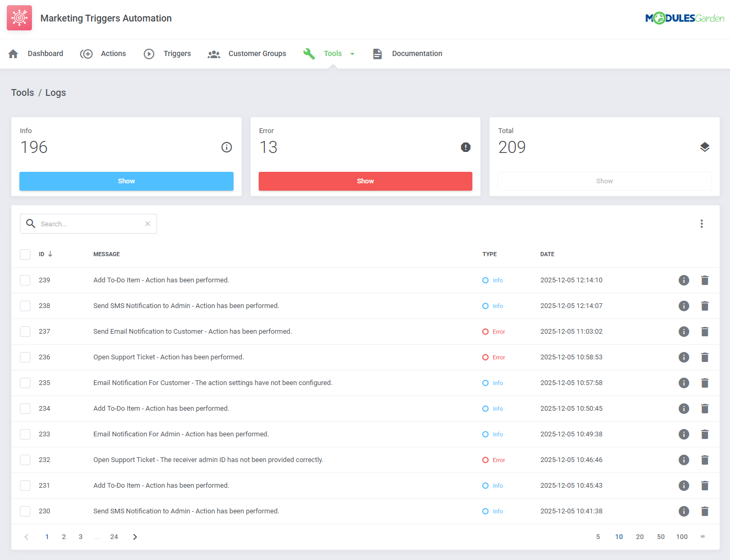Open the three-dot options menu above the table
Image resolution: width=730 pixels, height=560 pixels.
(702, 224)
